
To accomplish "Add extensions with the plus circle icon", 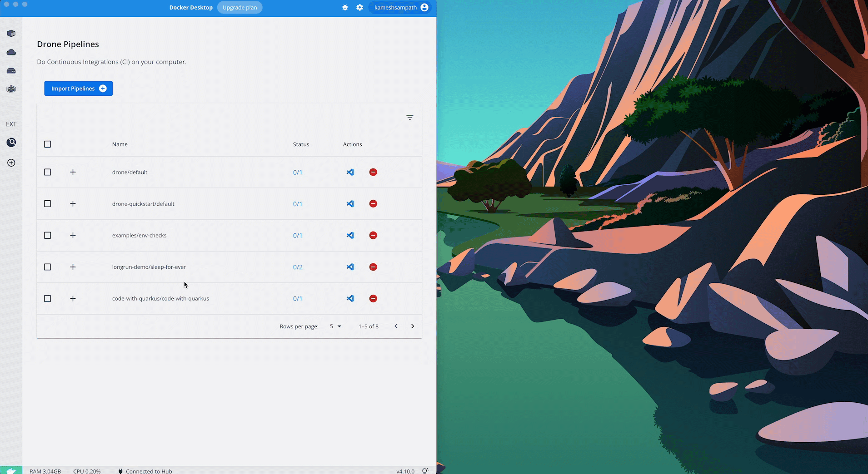I will point(11,163).
